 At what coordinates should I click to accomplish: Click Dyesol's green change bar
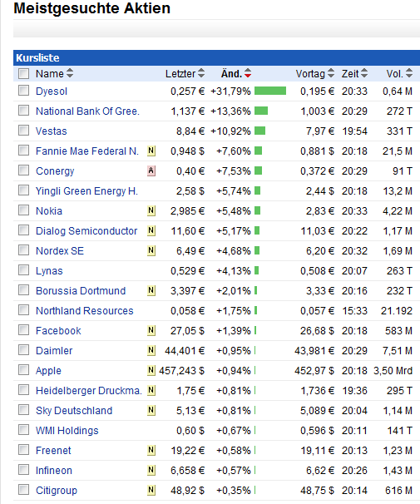point(270,91)
